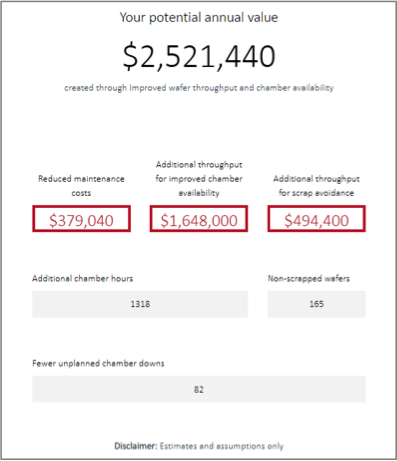Click the number 82 in the gray field
Viewport: 397px width, 461px height.
coord(199,389)
